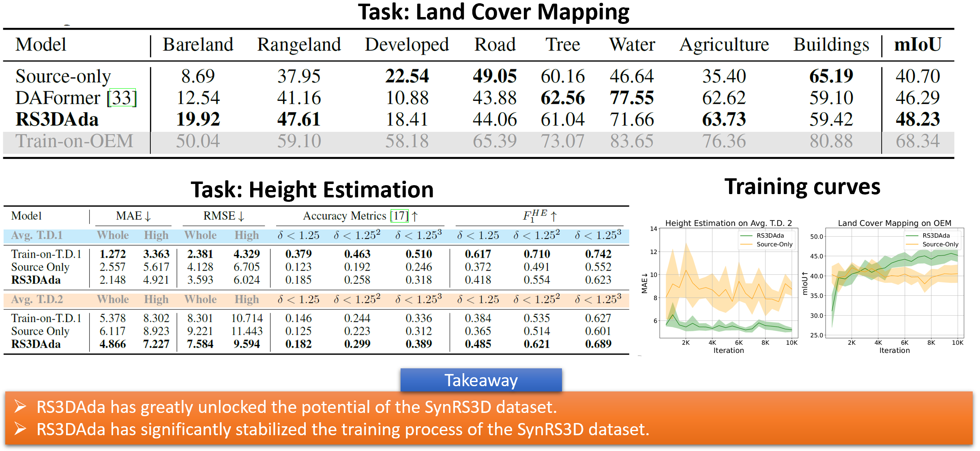Screen dimensions: 980x451
Task: Click the Source-only row label
Action: click(x=63, y=76)
